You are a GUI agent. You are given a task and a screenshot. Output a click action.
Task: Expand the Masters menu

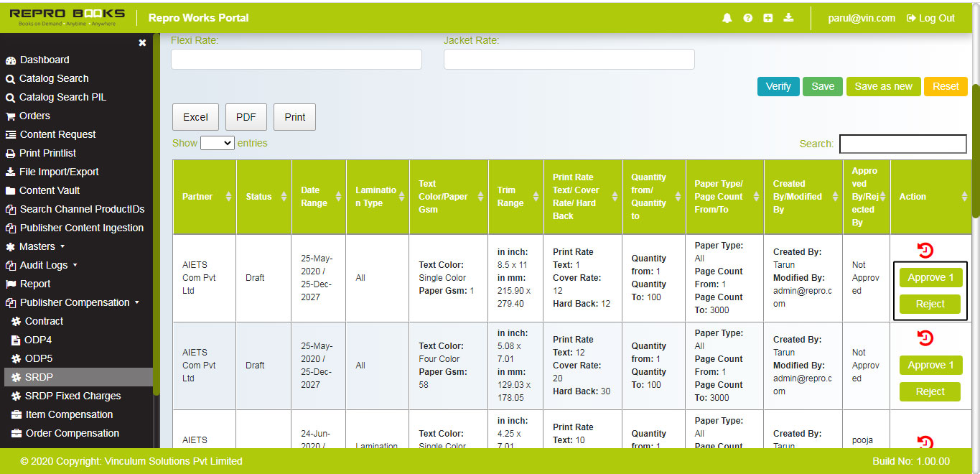point(42,246)
